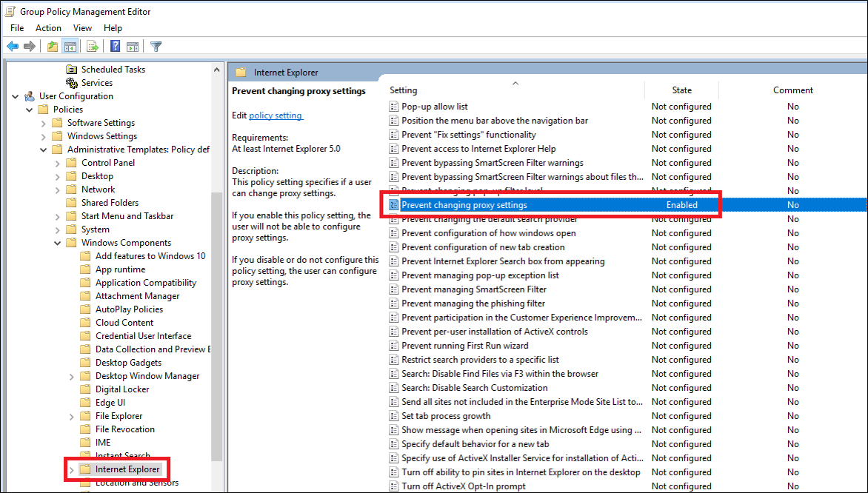This screenshot has height=493, width=868.
Task: Click the folder icon next to Edge UI
Action: point(85,402)
